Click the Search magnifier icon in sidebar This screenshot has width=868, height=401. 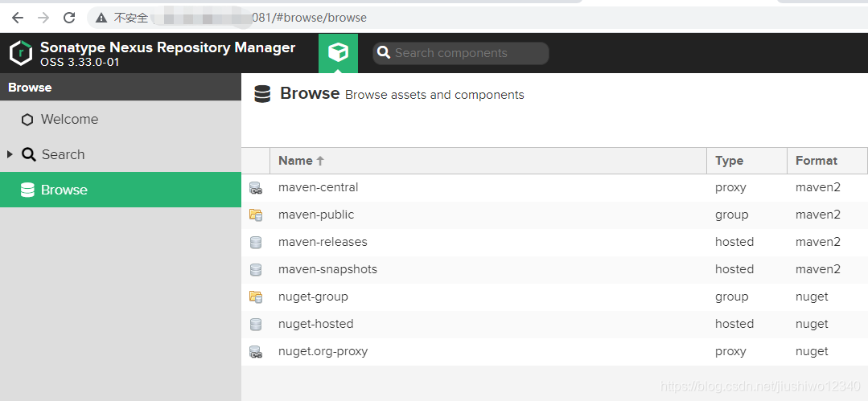click(29, 154)
